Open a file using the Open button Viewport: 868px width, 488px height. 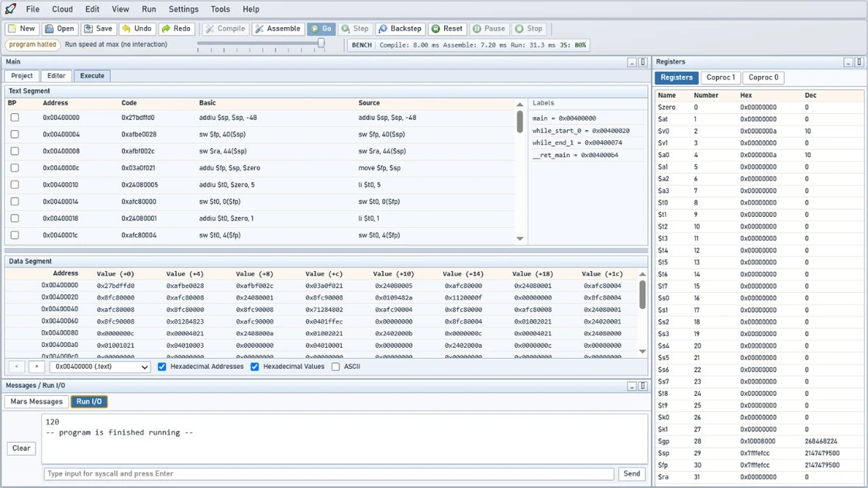pos(59,29)
